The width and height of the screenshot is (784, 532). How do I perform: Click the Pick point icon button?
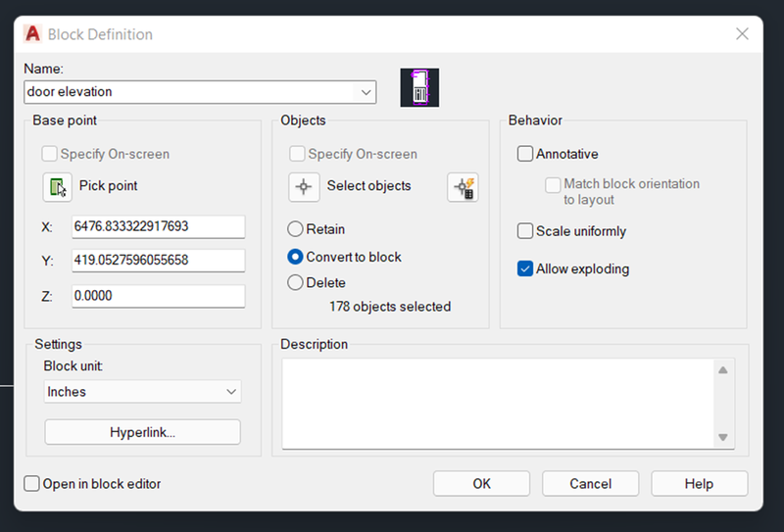point(57,187)
